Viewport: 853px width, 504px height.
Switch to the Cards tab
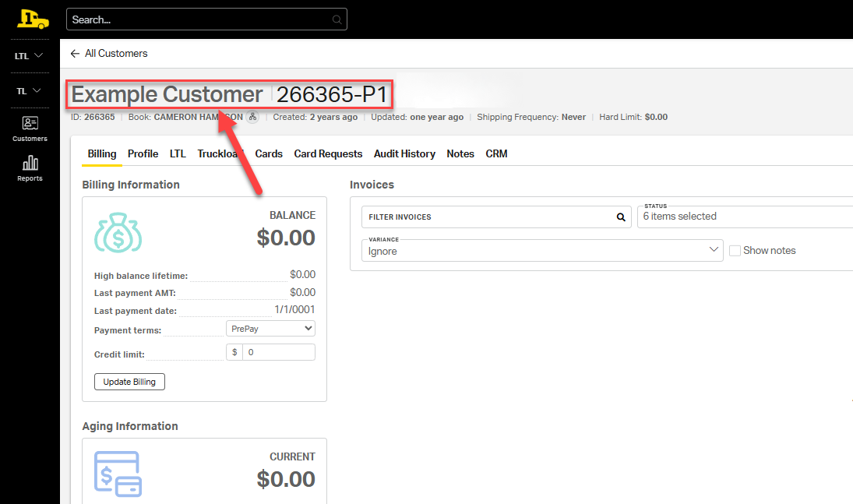pyautogui.click(x=269, y=154)
